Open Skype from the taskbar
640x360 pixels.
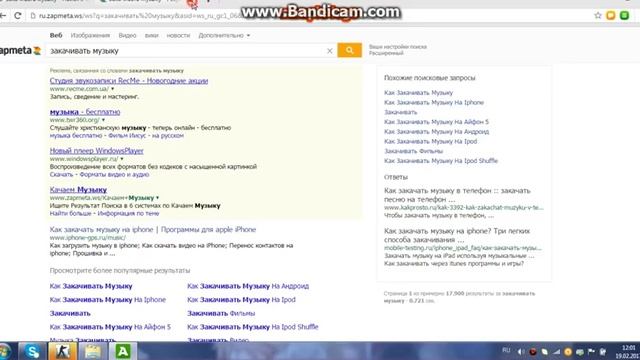tap(32, 351)
